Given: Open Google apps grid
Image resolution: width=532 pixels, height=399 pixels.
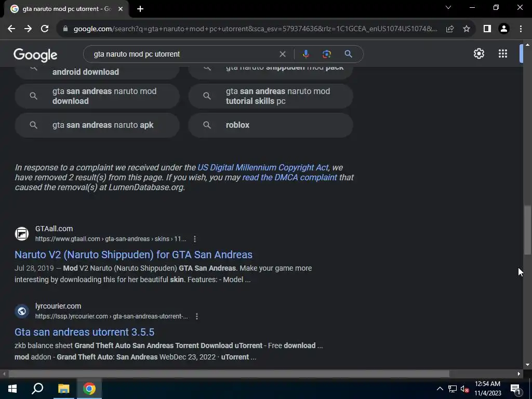Looking at the screenshot, I should click(503, 54).
